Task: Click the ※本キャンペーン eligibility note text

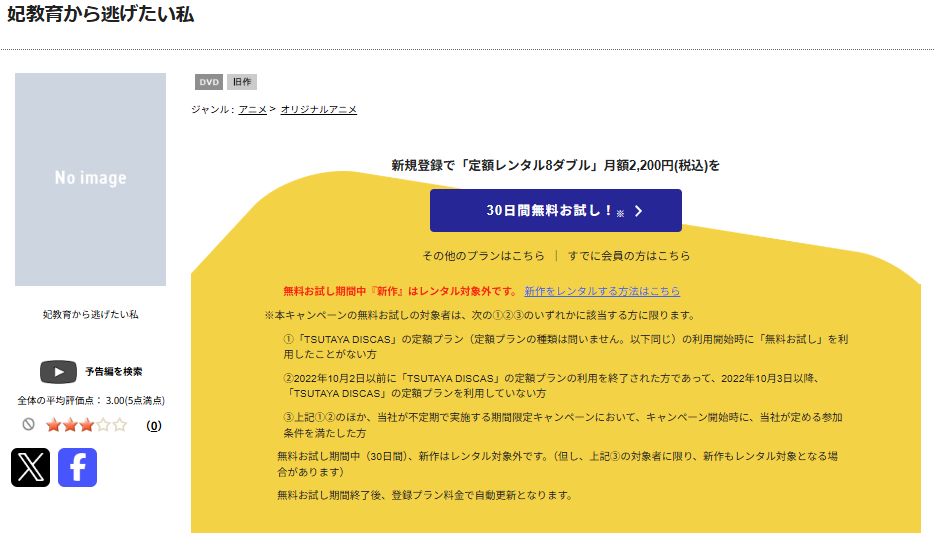Action: tap(480, 315)
